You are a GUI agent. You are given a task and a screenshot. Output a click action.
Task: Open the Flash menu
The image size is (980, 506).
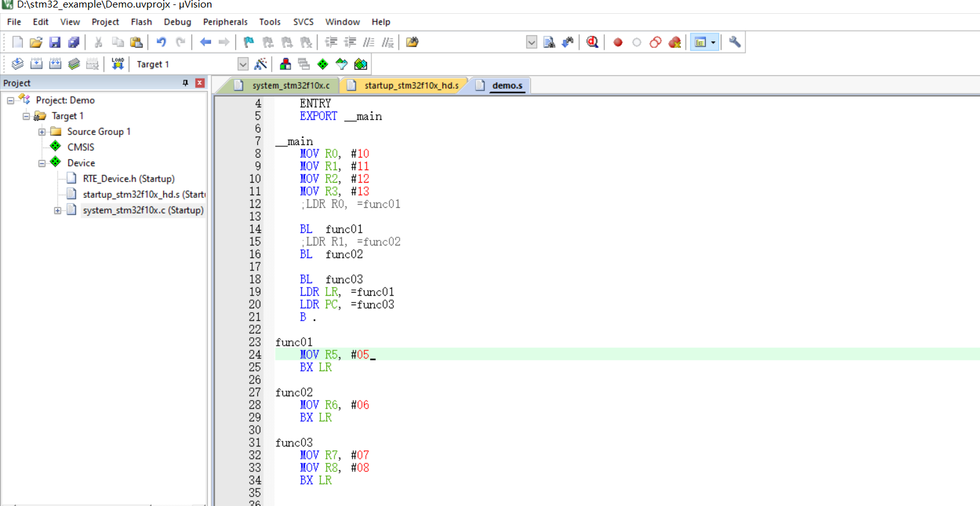141,22
